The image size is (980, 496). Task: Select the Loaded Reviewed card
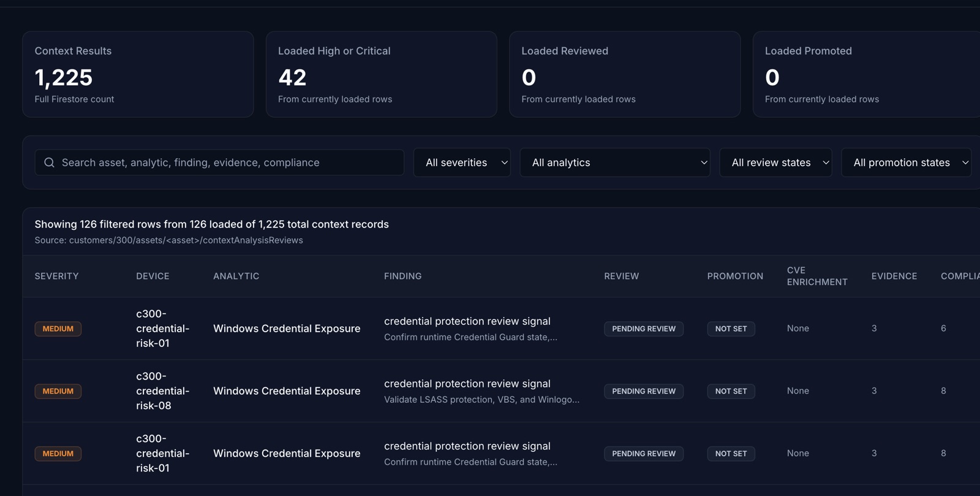pyautogui.click(x=625, y=74)
